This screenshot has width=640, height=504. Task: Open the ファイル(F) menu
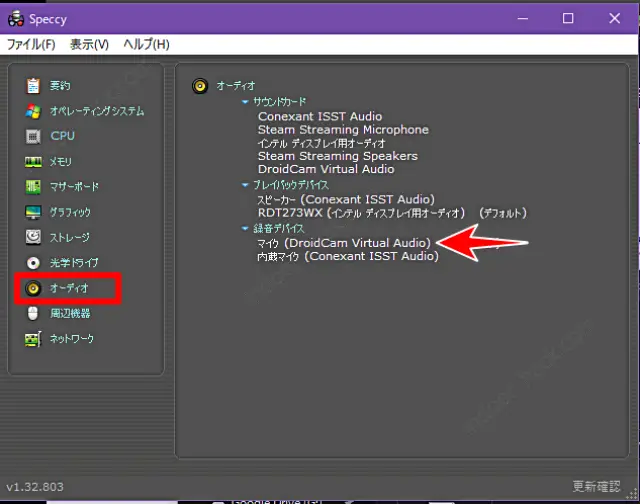31,44
